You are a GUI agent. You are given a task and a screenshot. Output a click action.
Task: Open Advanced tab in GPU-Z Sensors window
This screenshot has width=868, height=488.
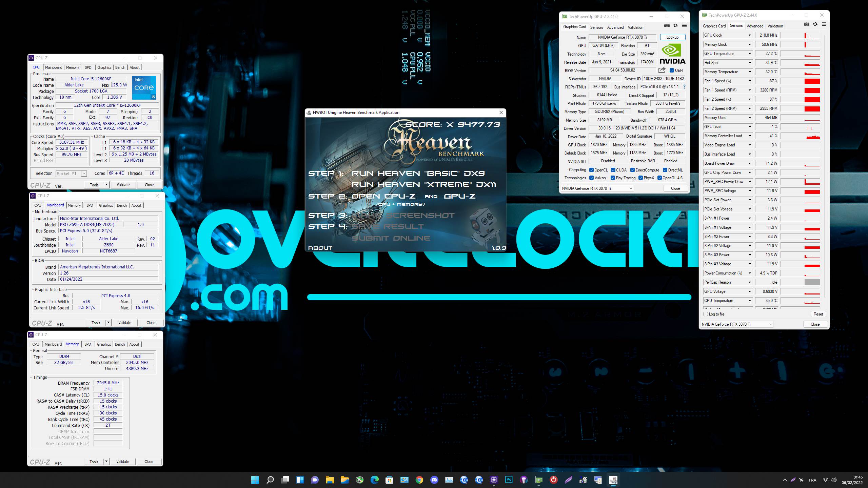click(755, 26)
